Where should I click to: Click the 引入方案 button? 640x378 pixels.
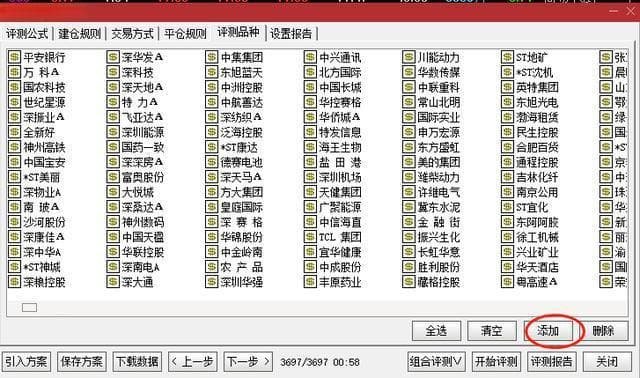pyautogui.click(x=26, y=362)
